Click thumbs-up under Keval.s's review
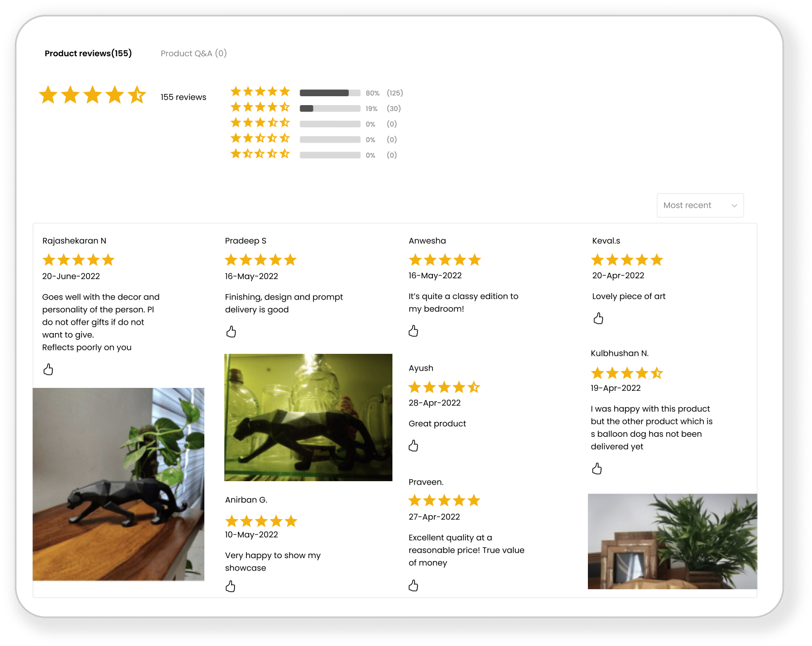This screenshot has height=646, width=812. (598, 318)
